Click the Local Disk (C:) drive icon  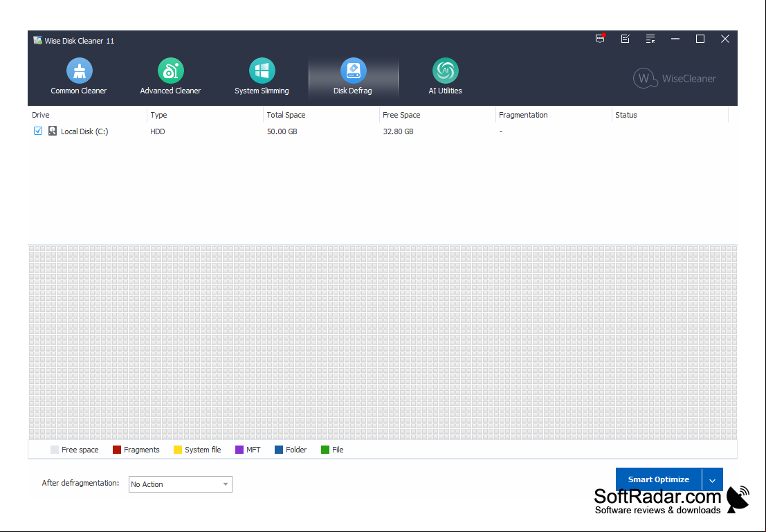click(x=53, y=131)
